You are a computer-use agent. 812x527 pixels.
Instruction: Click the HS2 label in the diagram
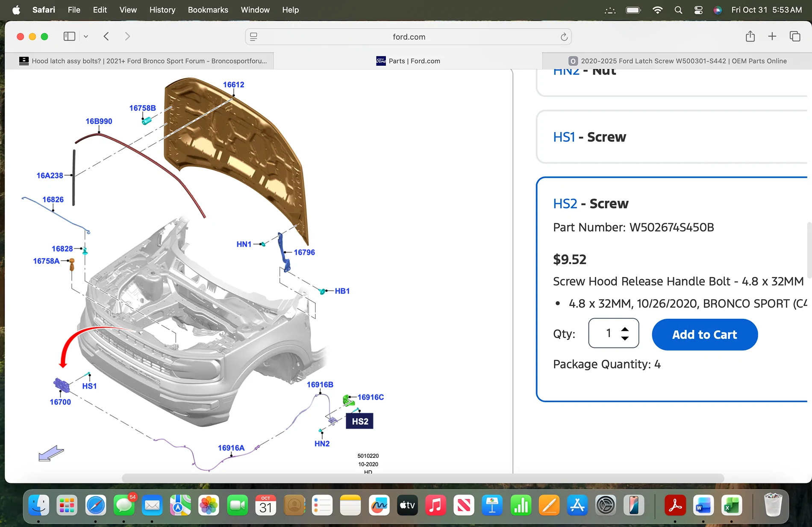(360, 421)
